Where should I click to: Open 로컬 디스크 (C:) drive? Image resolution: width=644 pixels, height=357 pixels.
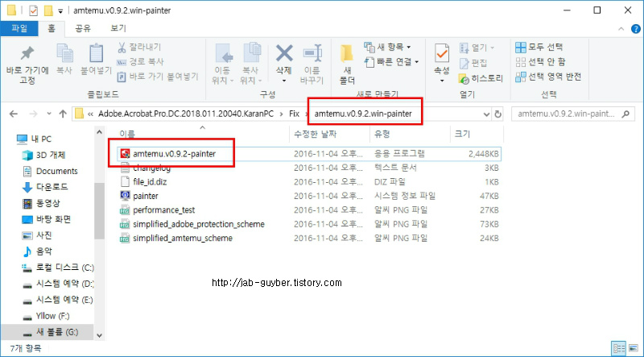pos(57,268)
